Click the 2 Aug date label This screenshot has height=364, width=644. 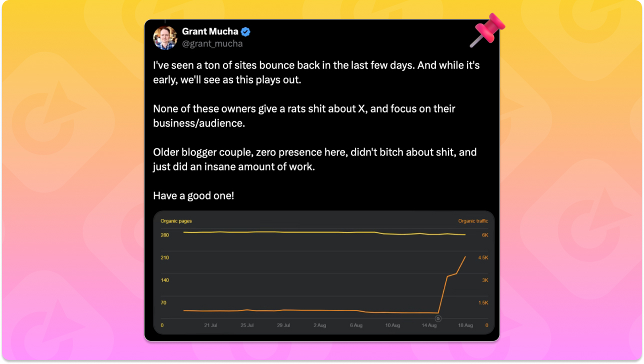tap(320, 325)
